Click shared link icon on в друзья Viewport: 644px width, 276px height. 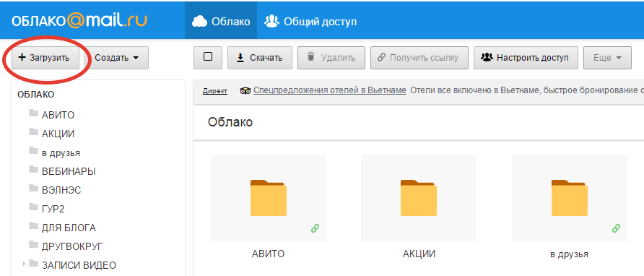pos(616,228)
